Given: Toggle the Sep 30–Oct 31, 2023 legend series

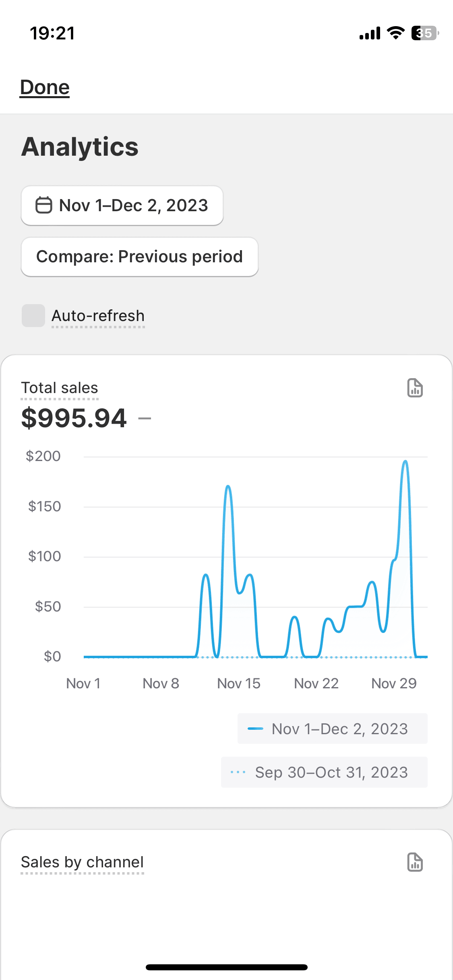Looking at the screenshot, I should coord(324,772).
